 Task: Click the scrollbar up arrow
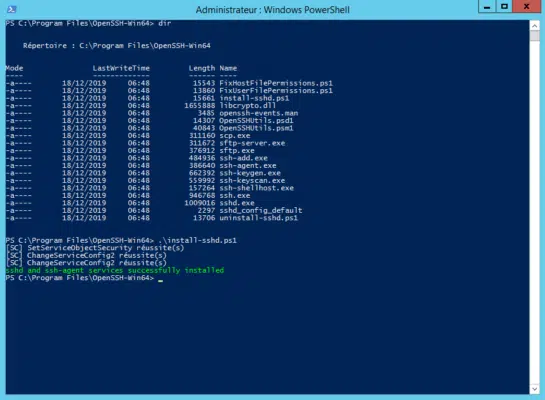click(x=535, y=25)
